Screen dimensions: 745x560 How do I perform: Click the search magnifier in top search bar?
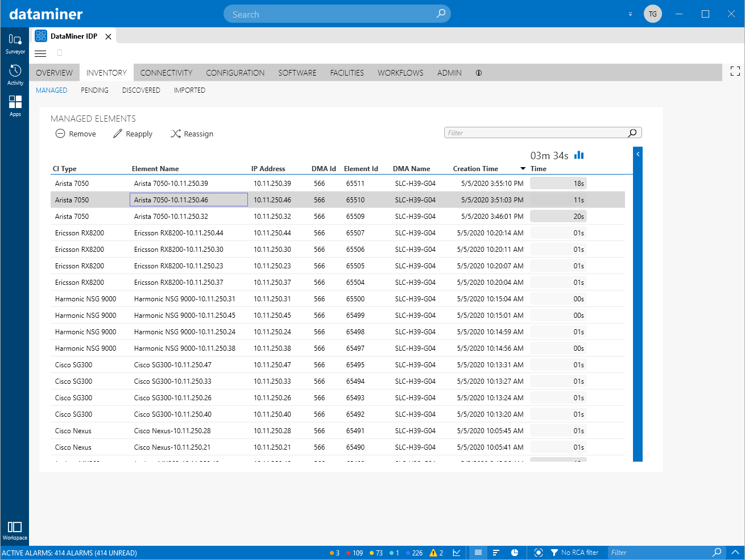441,14
